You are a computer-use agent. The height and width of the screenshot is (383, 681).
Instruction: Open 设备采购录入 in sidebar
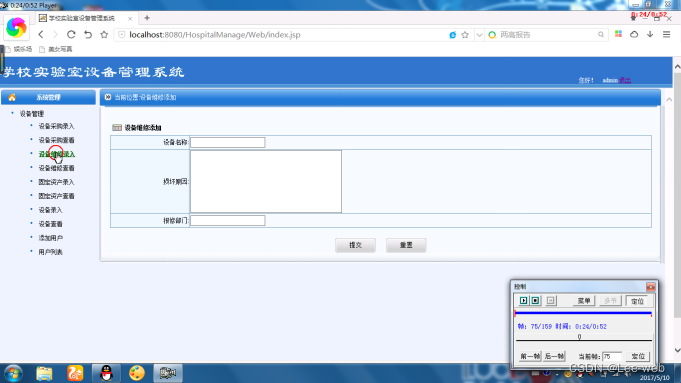pos(56,126)
